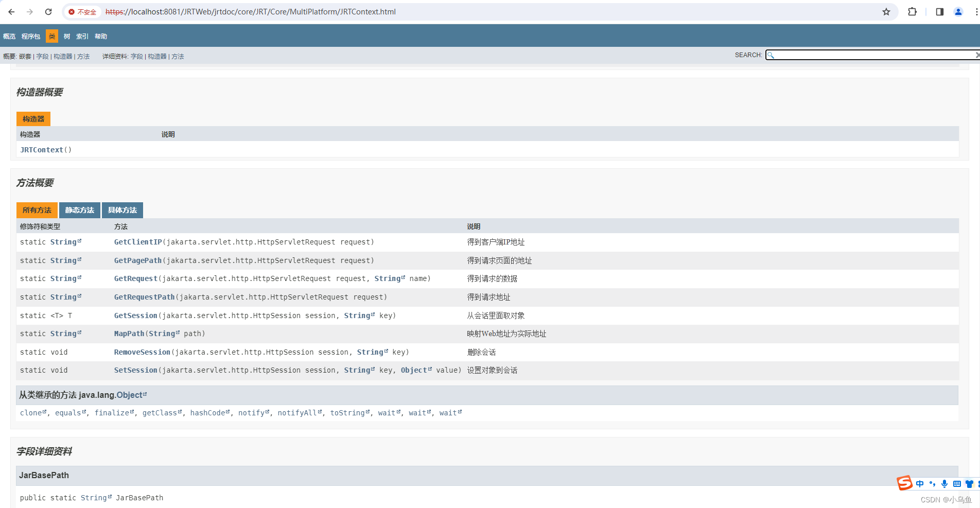Go back to previous browser page
The height and width of the screenshot is (508, 980).
[11, 12]
